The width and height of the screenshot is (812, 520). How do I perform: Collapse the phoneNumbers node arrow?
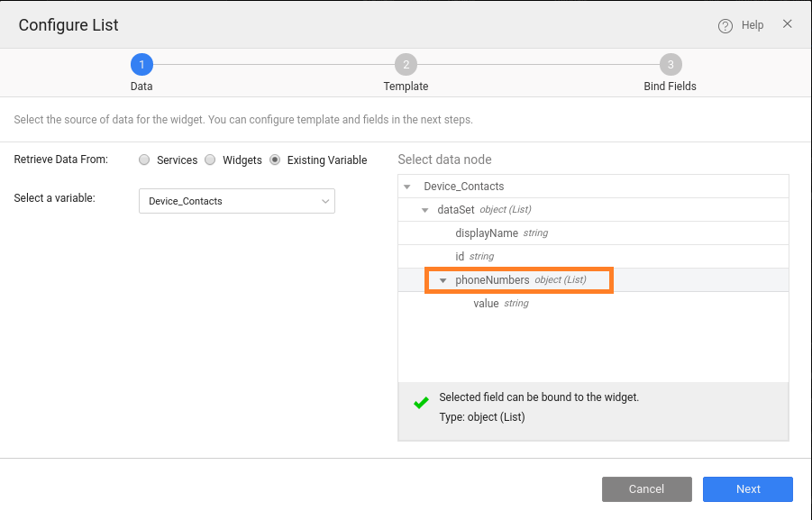[x=443, y=280]
